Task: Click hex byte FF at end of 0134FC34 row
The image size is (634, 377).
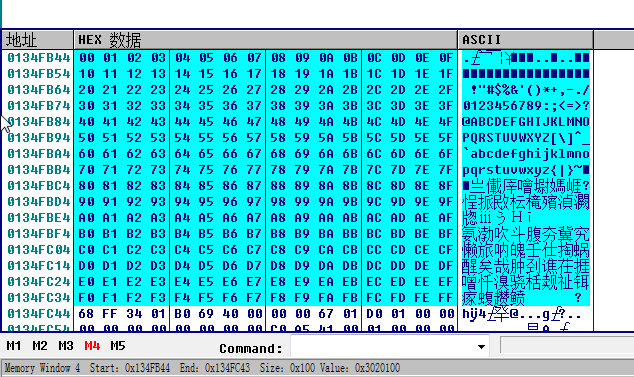Action: click(x=446, y=298)
